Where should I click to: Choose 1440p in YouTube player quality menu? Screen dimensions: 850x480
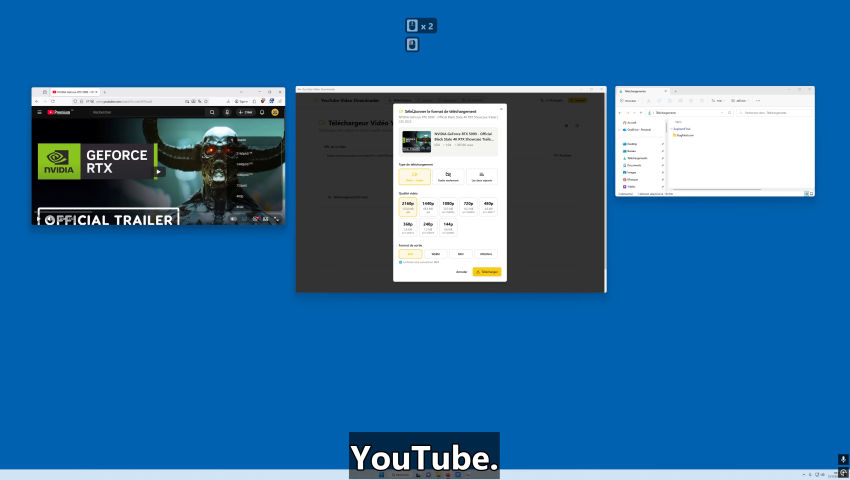tap(244, 164)
